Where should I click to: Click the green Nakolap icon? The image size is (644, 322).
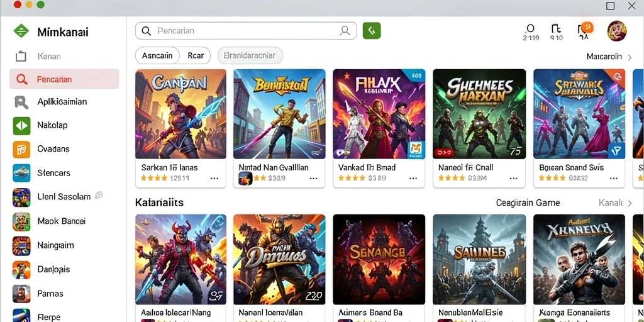(21, 126)
